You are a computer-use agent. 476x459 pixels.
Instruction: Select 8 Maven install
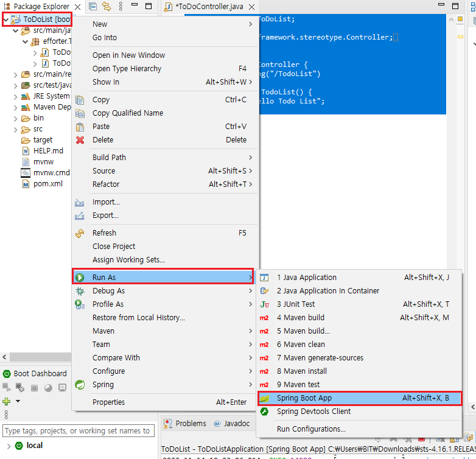(359, 371)
